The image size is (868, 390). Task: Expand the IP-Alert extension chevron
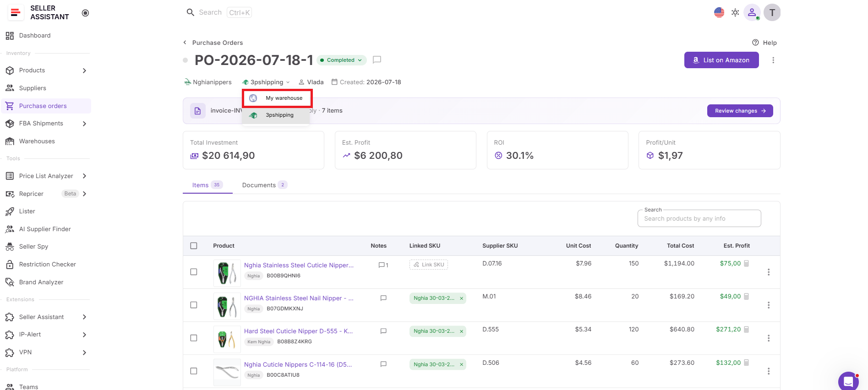tap(84, 335)
